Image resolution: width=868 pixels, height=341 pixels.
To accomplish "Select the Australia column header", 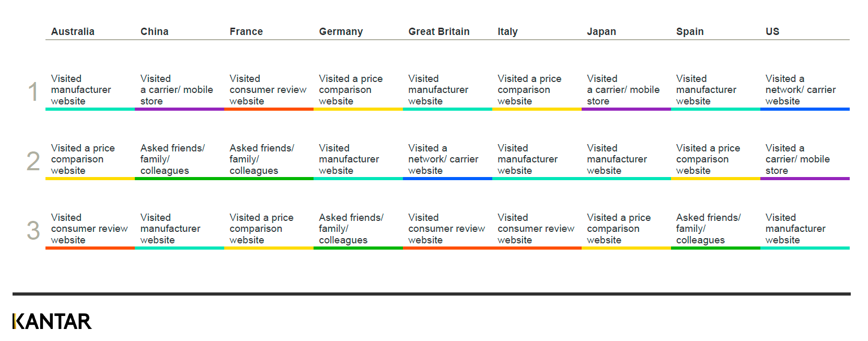I will tap(73, 31).
